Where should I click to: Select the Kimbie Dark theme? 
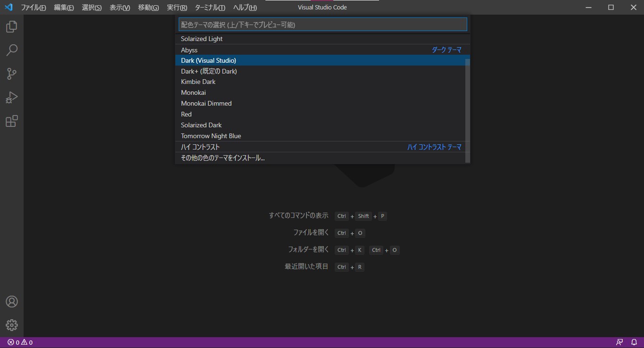[x=322, y=82]
